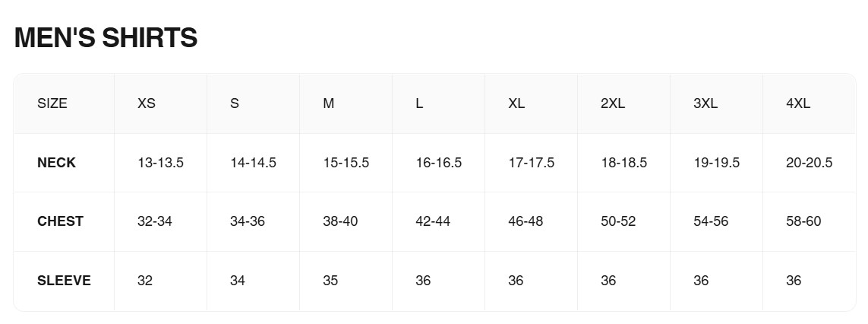Click the 3XL size column header
The width and height of the screenshot is (868, 324).
coord(705,103)
